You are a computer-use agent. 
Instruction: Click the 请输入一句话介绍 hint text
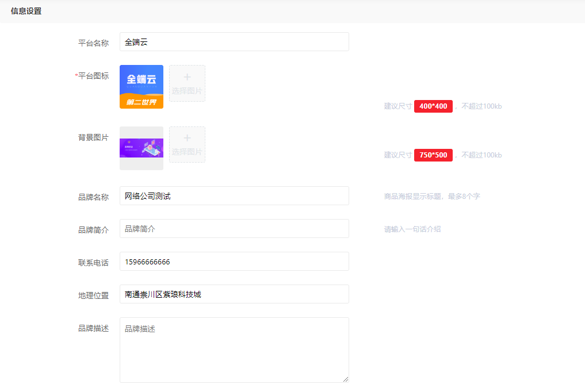[x=412, y=229]
